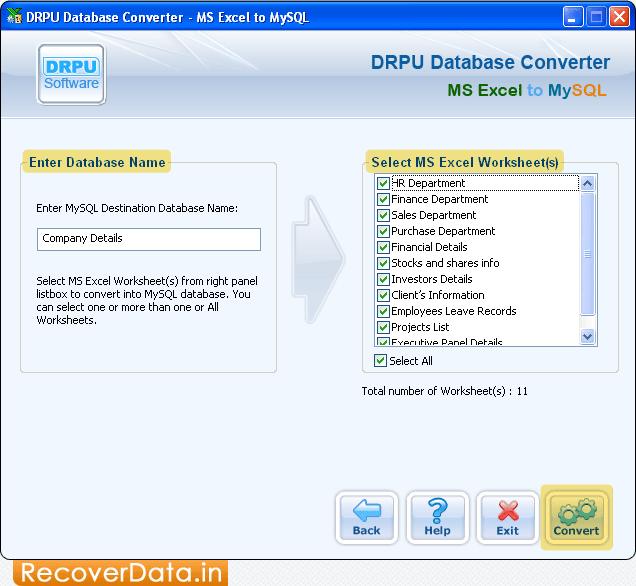Minimize the DRPU Database Converter window

573,17
